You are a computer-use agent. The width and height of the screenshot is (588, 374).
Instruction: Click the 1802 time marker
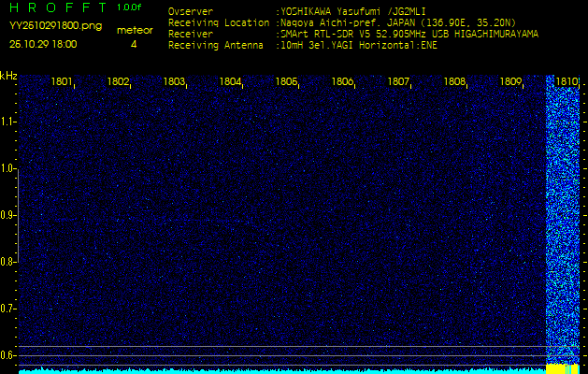pyautogui.click(x=118, y=81)
